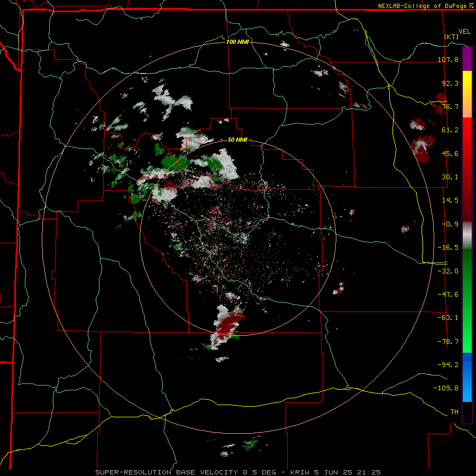476x476 pixels.
Task: Select the -109.8 scale value
Action: [x=446, y=388]
